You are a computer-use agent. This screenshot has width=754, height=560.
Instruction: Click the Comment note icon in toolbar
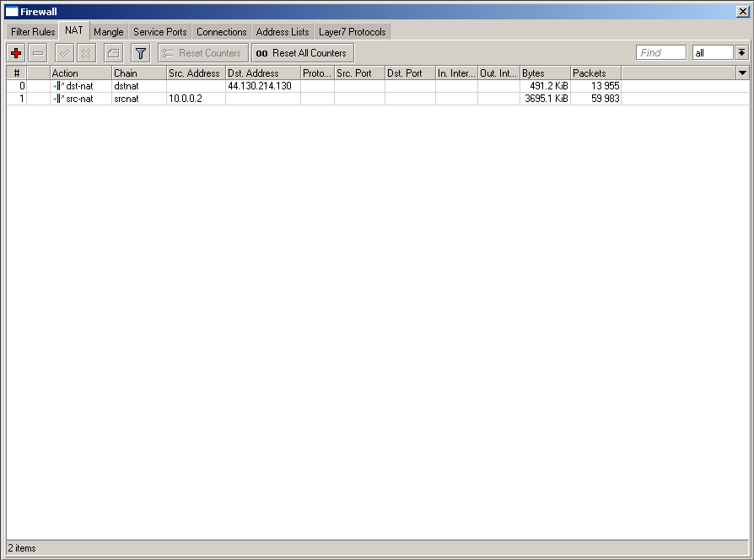[113, 53]
